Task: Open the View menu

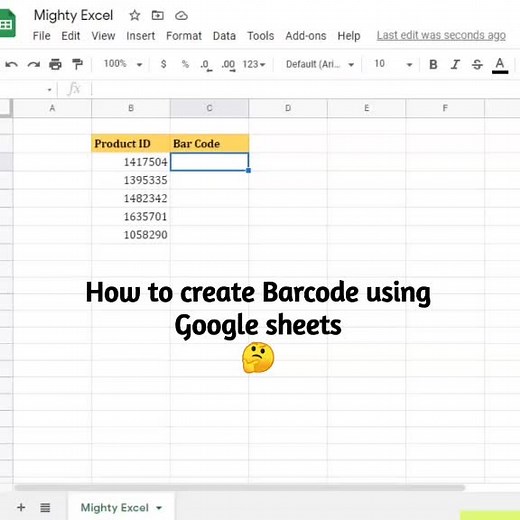Action: [x=103, y=36]
